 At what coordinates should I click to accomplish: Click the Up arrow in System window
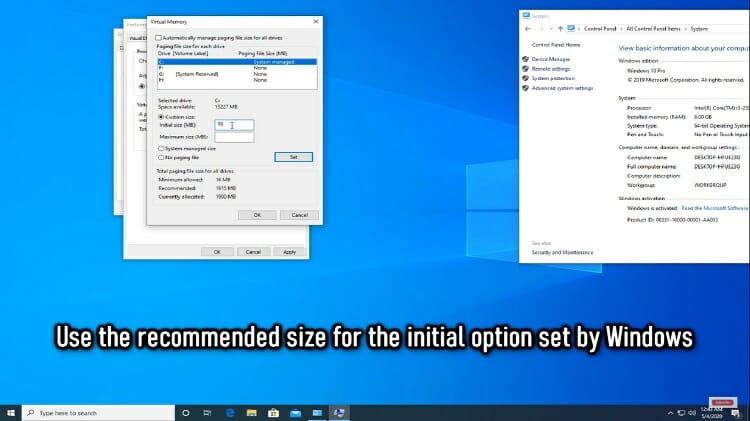[x=562, y=28]
